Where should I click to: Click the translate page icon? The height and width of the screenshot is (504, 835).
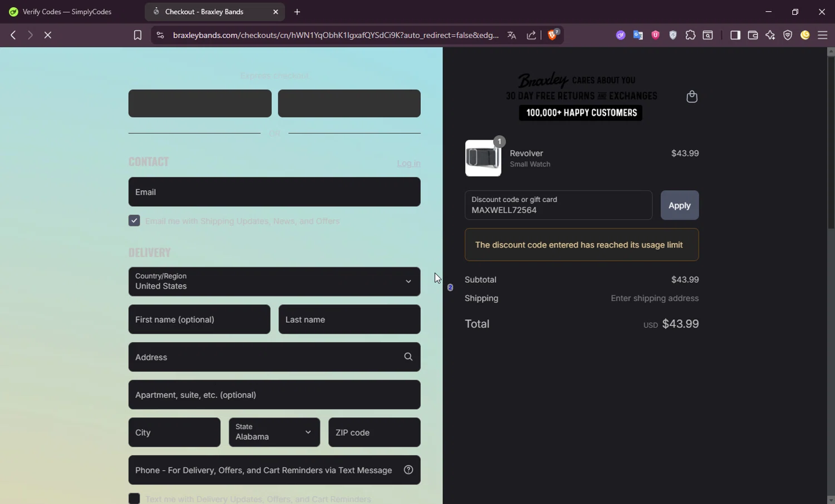pos(512,35)
